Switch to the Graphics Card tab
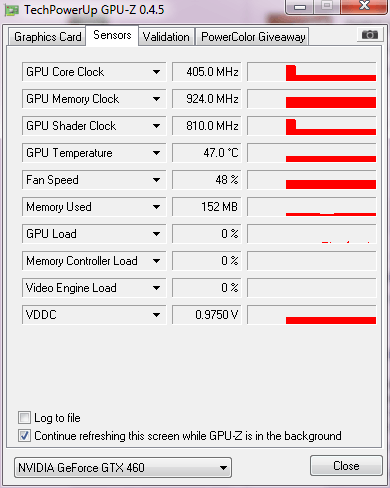The width and height of the screenshot is (390, 488). point(47,37)
